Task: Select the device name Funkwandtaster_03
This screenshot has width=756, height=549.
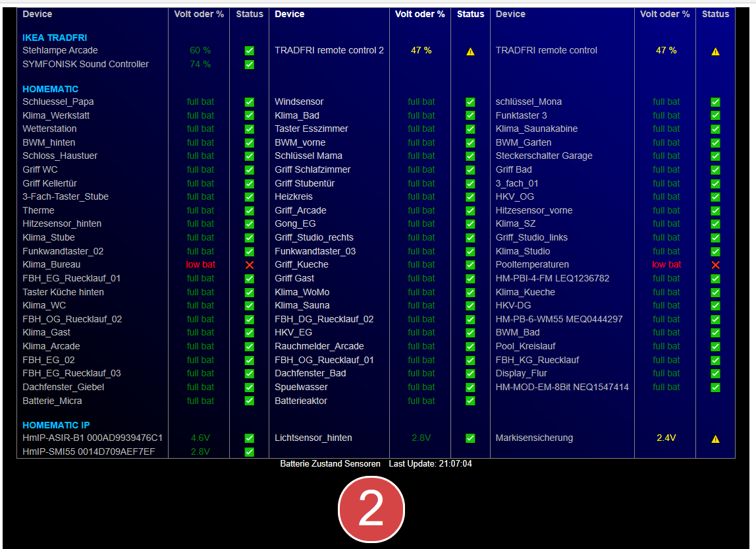Action: (315, 251)
